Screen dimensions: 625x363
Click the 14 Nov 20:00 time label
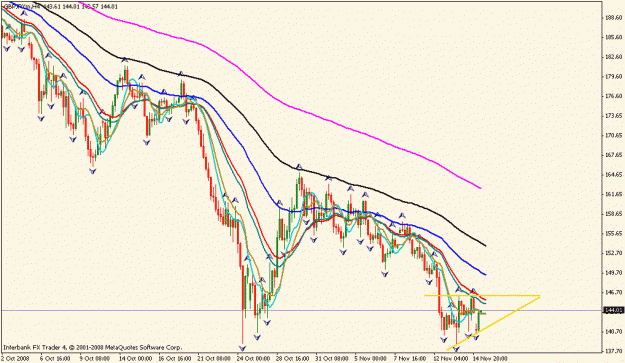[x=490, y=359]
